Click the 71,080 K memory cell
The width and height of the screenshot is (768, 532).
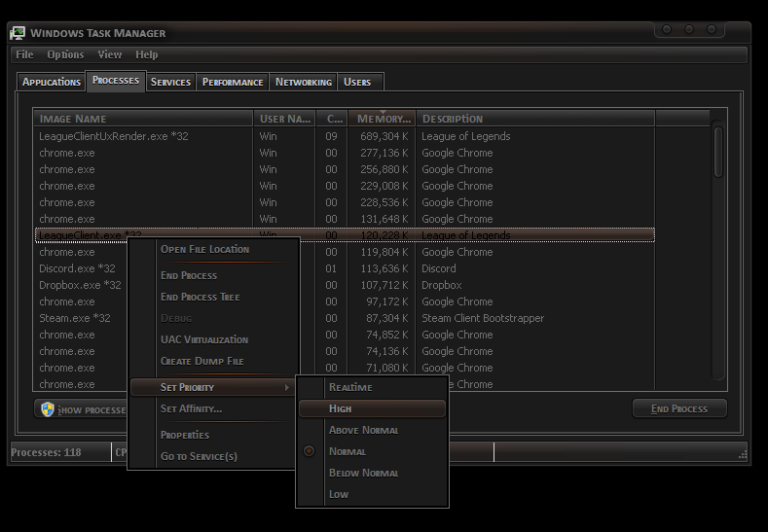(387, 368)
